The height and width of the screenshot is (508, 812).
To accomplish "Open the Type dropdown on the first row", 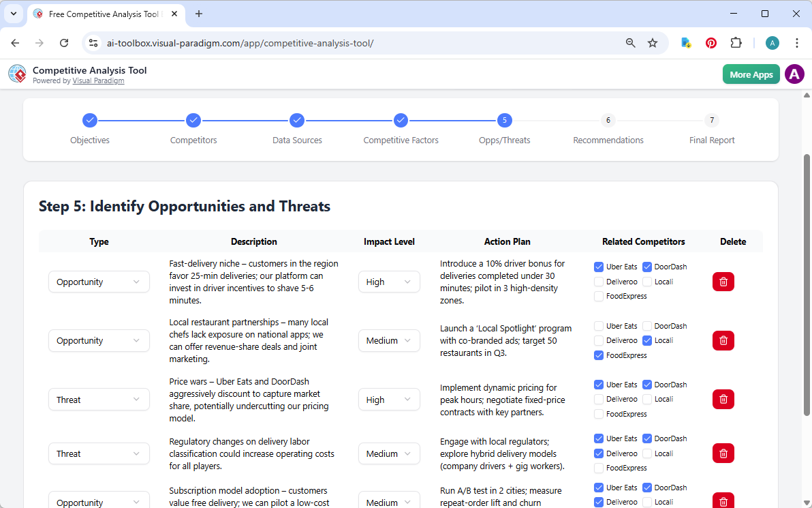I will (99, 281).
